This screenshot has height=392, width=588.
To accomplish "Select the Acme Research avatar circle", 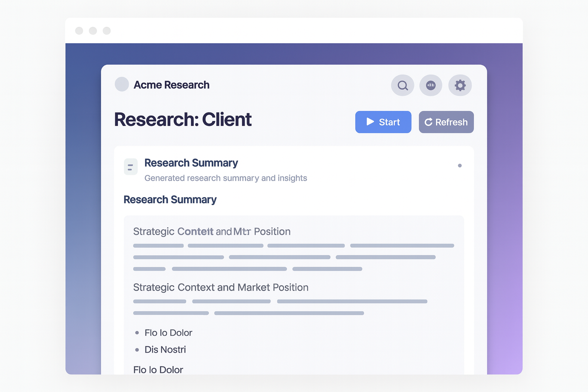I will pos(121,84).
